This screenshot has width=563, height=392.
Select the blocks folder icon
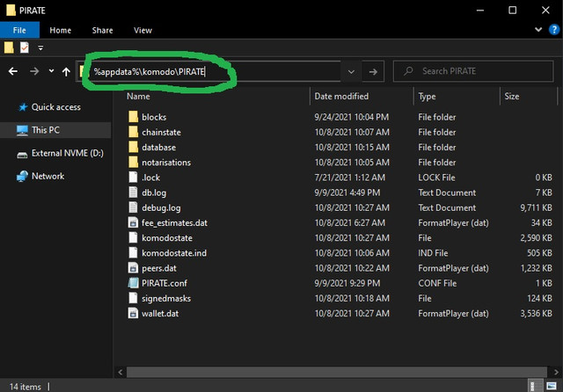[133, 117]
